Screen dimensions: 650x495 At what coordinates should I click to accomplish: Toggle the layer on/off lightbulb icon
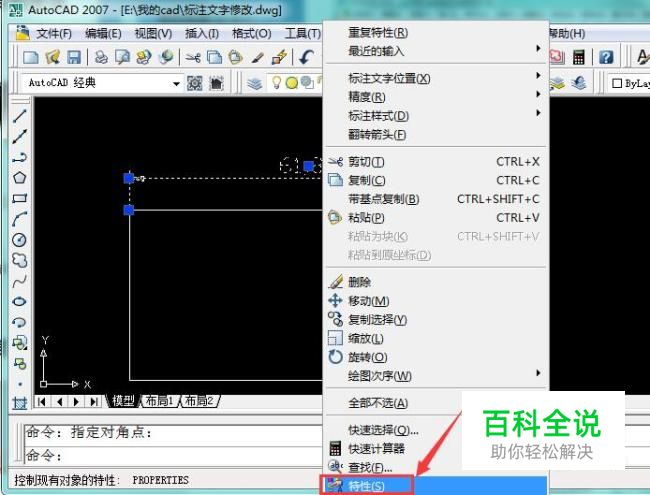tap(276, 82)
